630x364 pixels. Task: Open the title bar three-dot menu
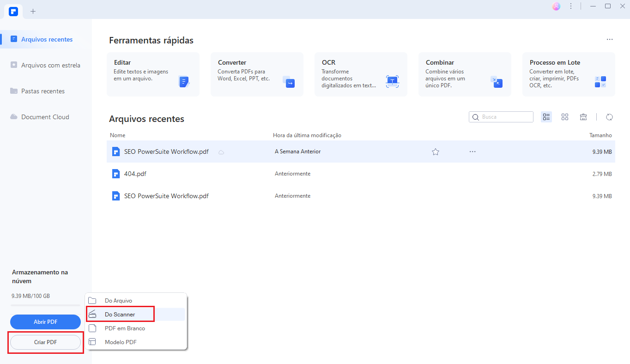[571, 6]
